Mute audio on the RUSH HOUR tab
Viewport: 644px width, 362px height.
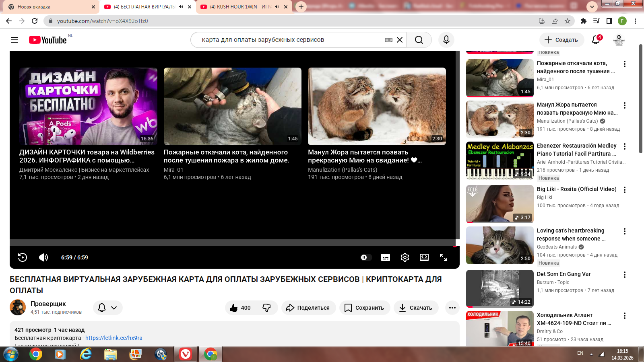[x=277, y=7]
